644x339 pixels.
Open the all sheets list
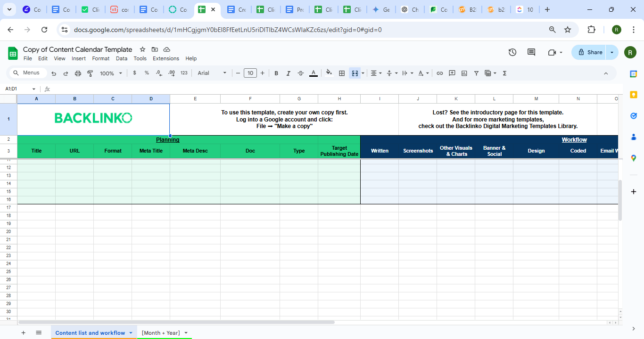pos(39,332)
